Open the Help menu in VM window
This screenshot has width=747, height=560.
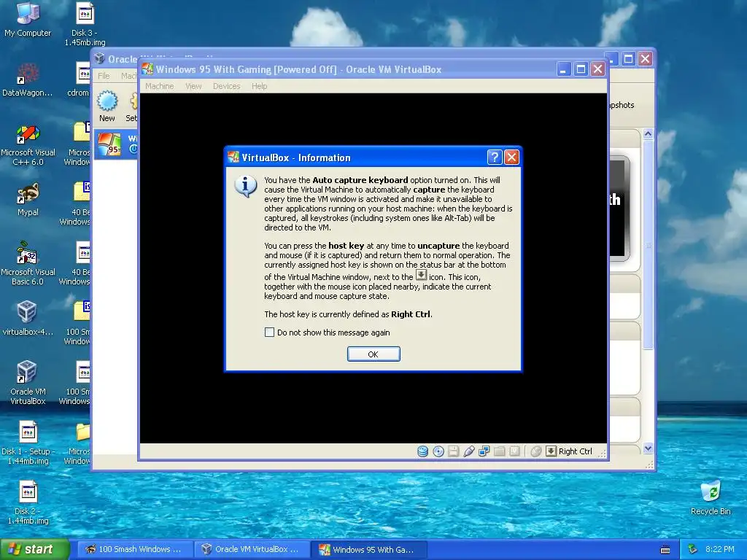[259, 86]
